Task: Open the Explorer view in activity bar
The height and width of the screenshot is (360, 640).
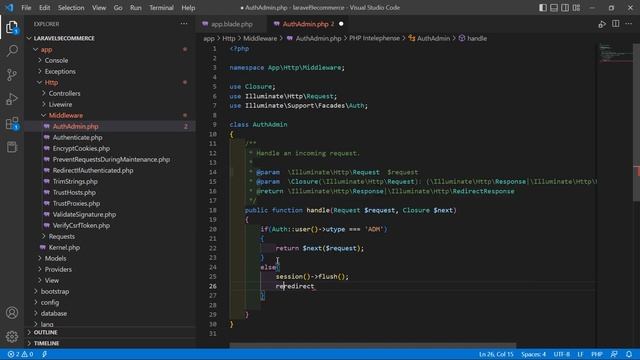Action: (12, 27)
